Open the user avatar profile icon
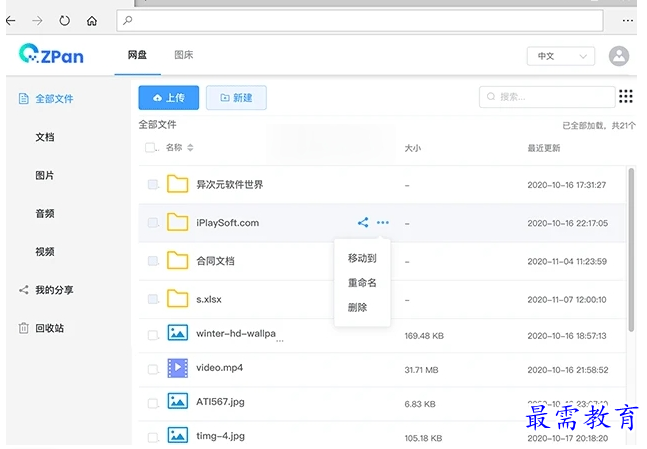The height and width of the screenshot is (449, 647). [620, 56]
